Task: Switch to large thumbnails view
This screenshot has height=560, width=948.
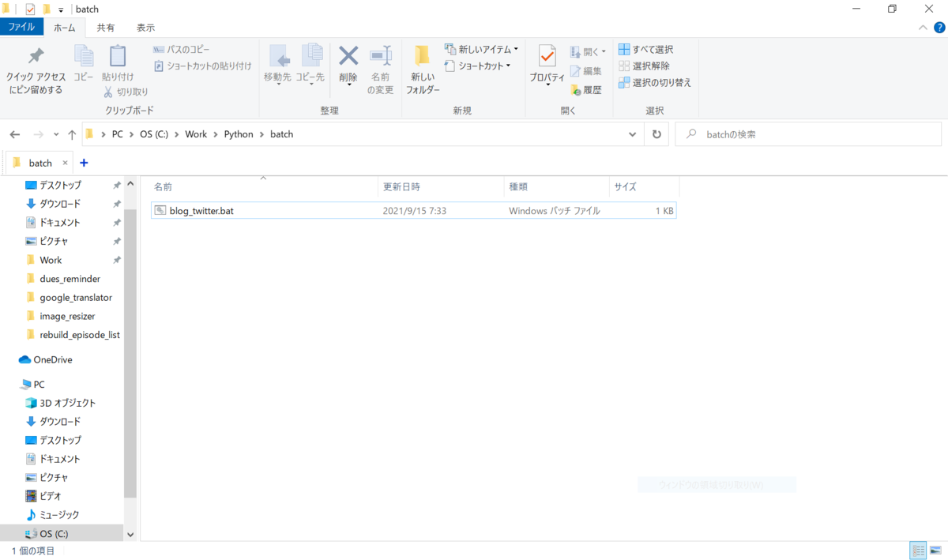Action: pos(936,550)
